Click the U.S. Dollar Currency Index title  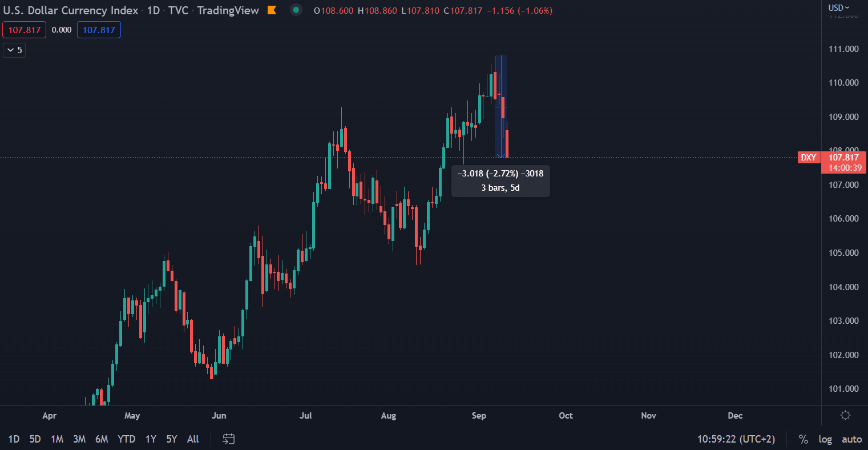point(71,10)
